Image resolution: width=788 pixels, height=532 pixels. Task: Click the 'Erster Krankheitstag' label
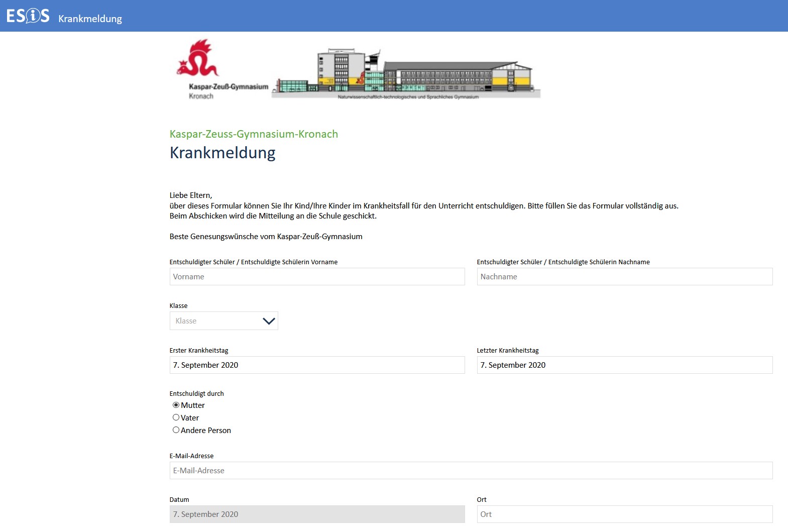click(199, 351)
